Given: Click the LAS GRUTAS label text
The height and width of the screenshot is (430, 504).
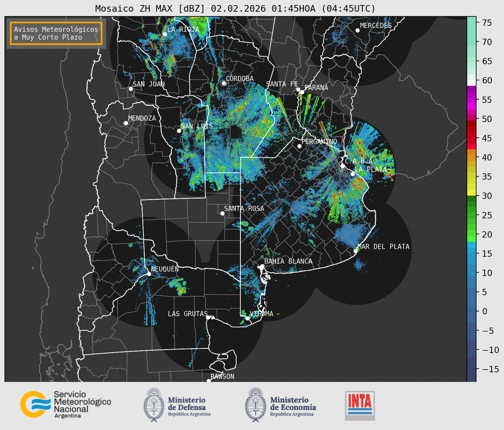Looking at the screenshot, I should pos(188,314).
